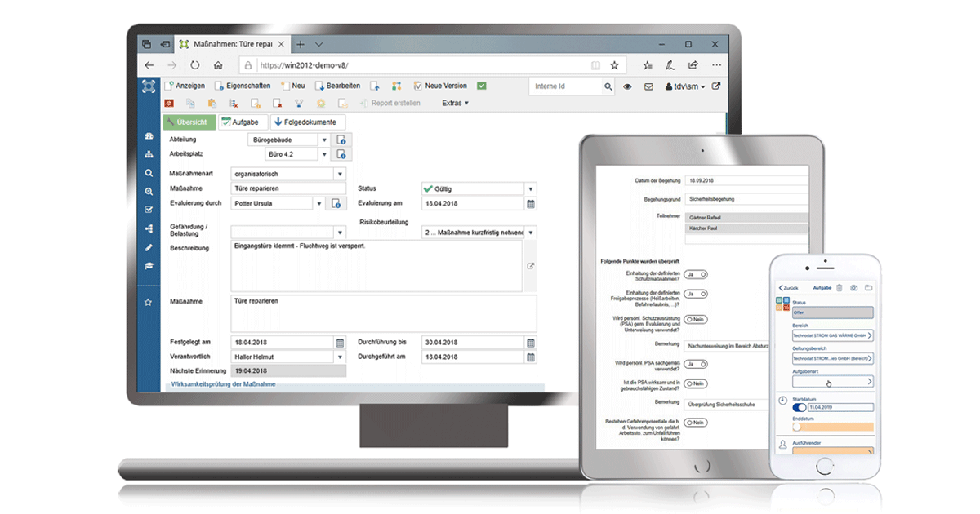Click the external link icon next to tdv\sm
Screen dimensions: 980x514
point(716,86)
